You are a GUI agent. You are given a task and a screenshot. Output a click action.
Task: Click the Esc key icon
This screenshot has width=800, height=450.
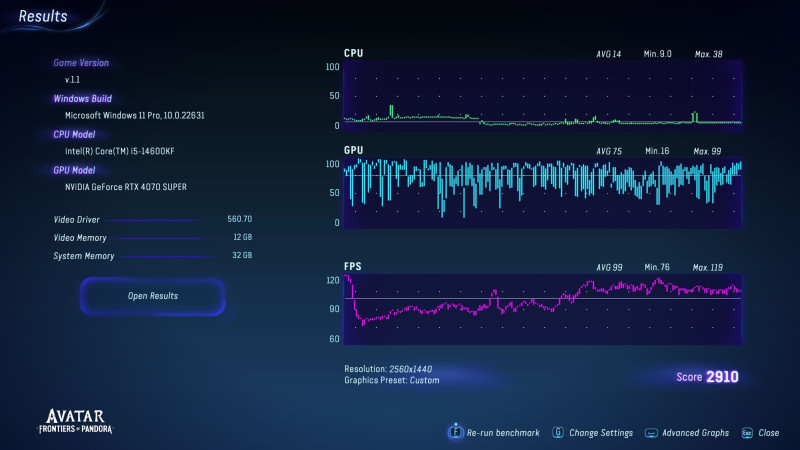[x=747, y=433]
